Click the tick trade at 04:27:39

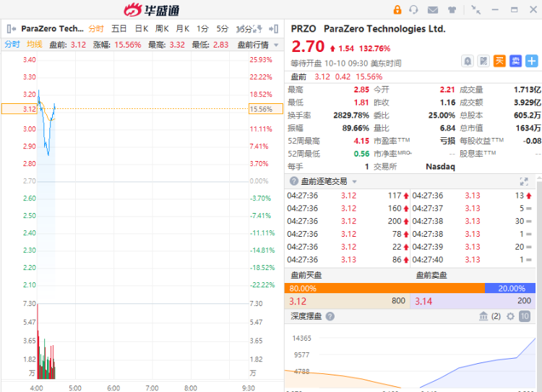[473, 247]
